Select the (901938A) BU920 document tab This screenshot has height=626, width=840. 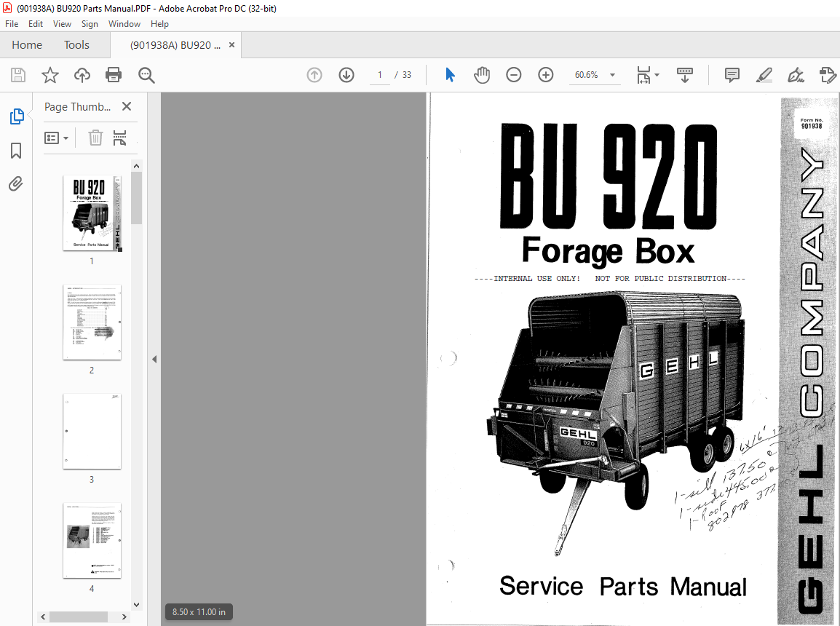click(x=175, y=45)
